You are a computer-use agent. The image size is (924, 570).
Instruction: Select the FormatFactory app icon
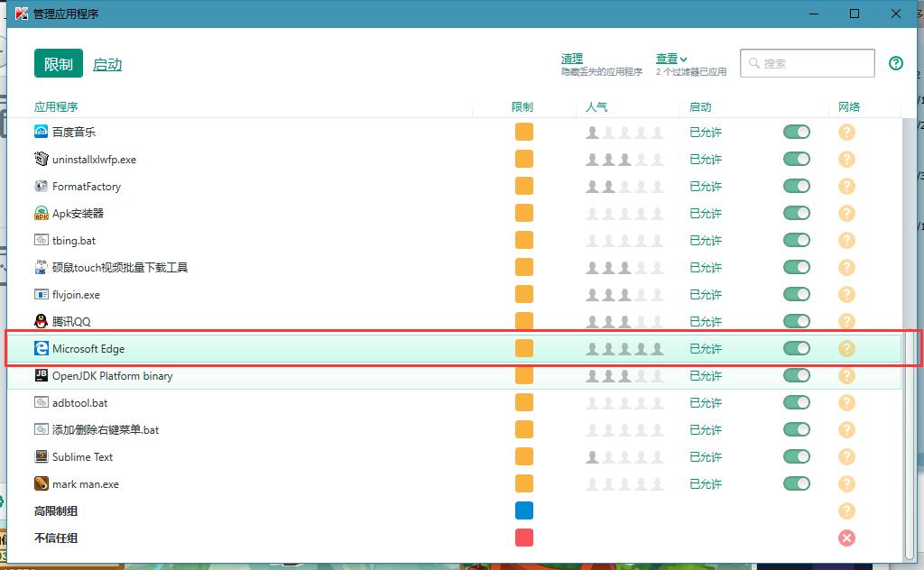coord(41,186)
